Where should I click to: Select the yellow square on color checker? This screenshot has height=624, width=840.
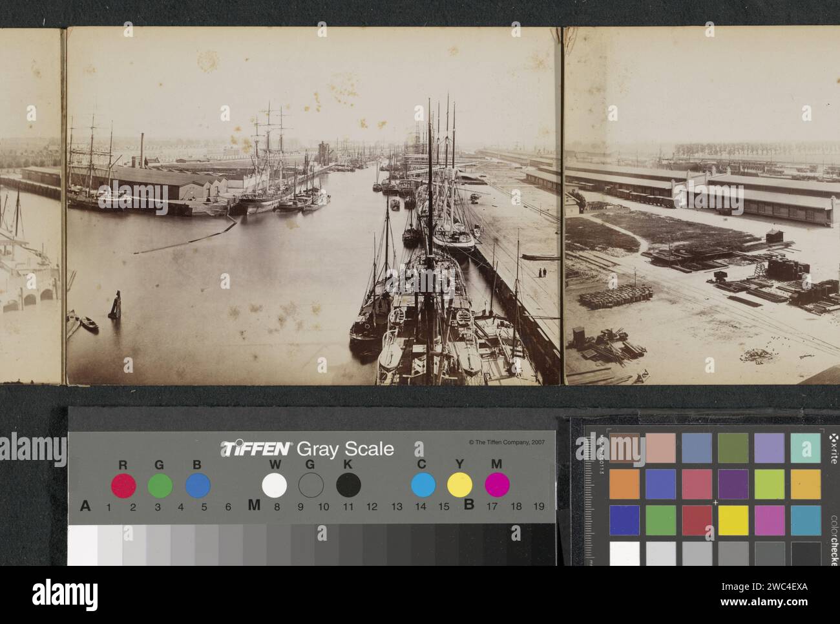[733, 520]
